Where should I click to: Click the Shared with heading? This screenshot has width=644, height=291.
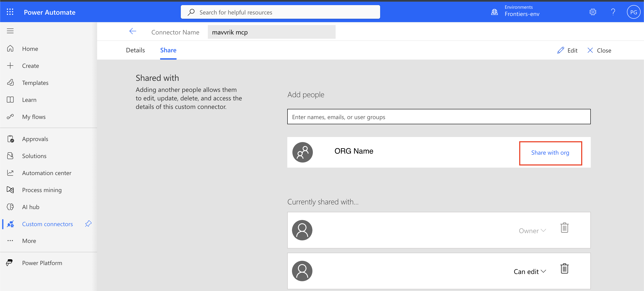tap(157, 78)
